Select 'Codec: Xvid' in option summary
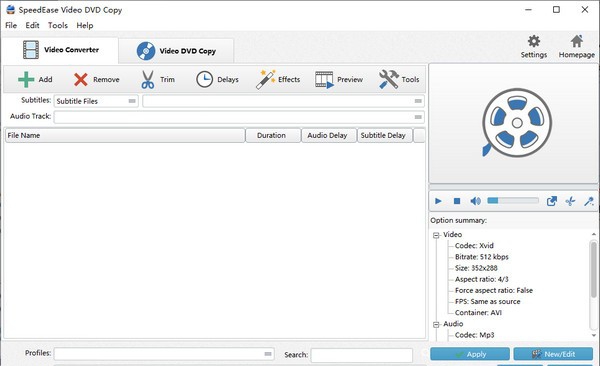The width and height of the screenshot is (600, 366). coord(474,246)
